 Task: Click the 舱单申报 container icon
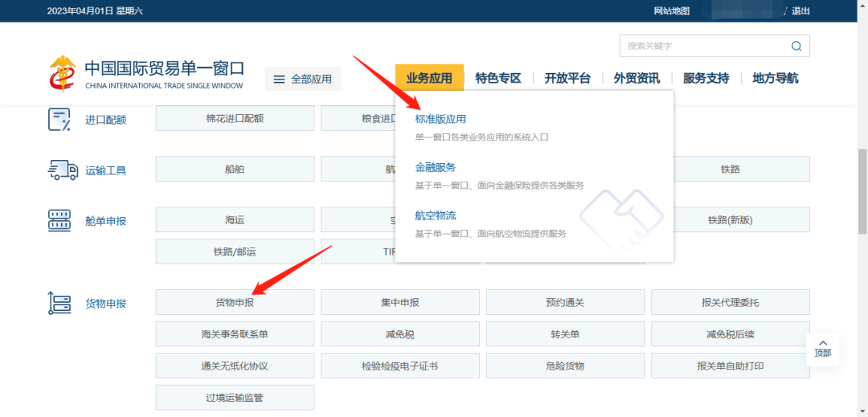pos(59,220)
